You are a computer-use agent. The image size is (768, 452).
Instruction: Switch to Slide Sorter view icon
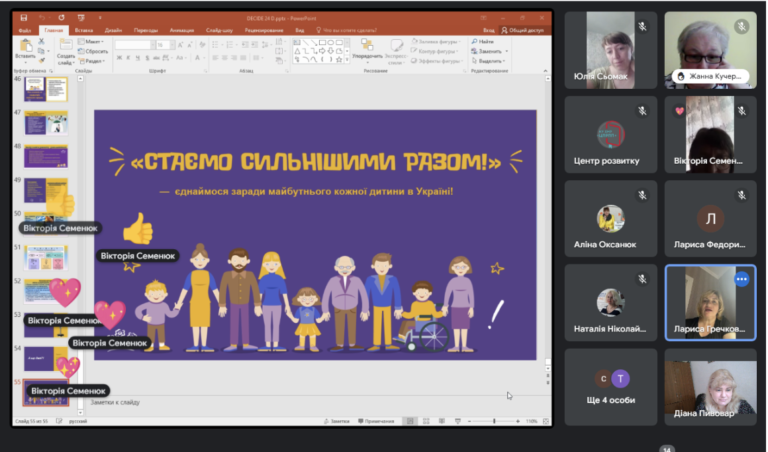(x=426, y=421)
